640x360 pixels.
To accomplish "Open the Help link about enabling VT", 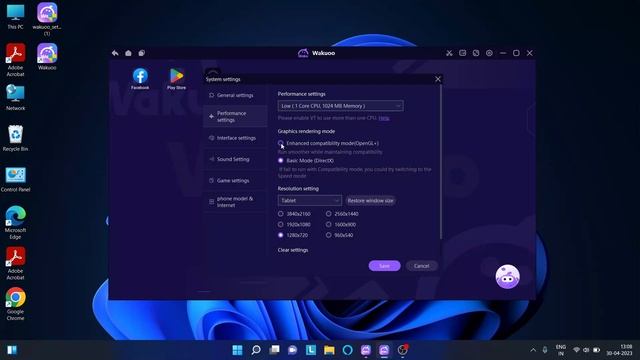I will click(384, 118).
